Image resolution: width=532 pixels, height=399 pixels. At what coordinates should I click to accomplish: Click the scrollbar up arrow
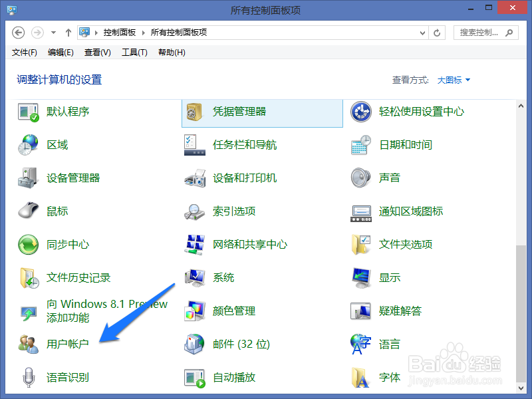coord(521,106)
